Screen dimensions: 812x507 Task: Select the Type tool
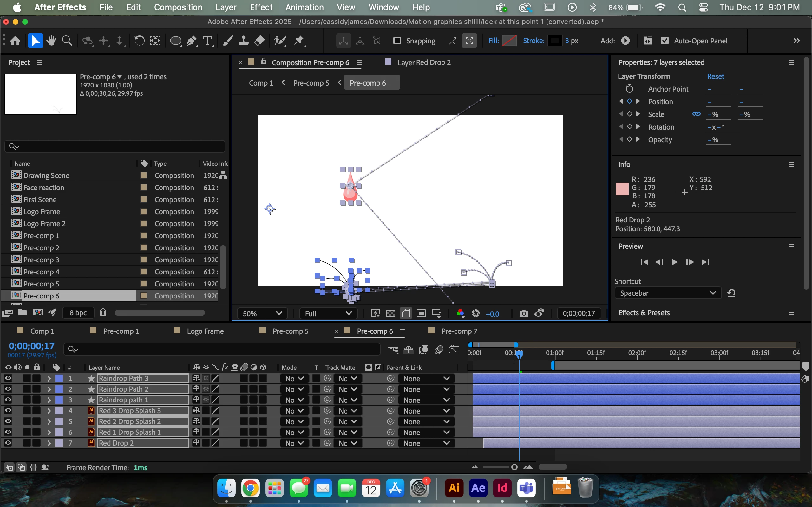[208, 41]
